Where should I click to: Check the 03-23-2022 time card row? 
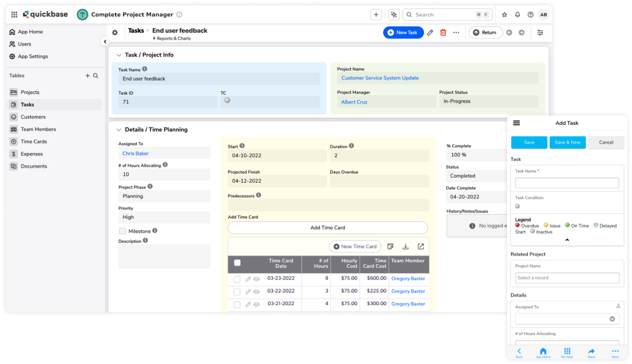(237, 278)
